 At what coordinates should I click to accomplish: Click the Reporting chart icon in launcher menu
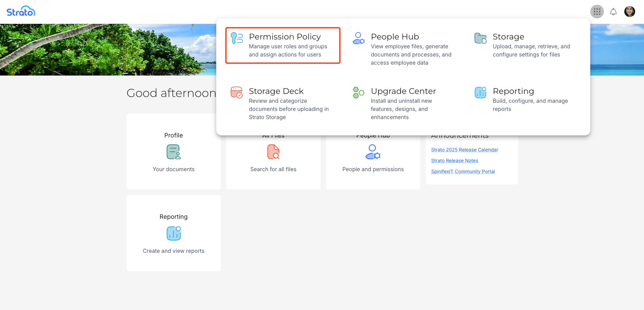click(480, 92)
